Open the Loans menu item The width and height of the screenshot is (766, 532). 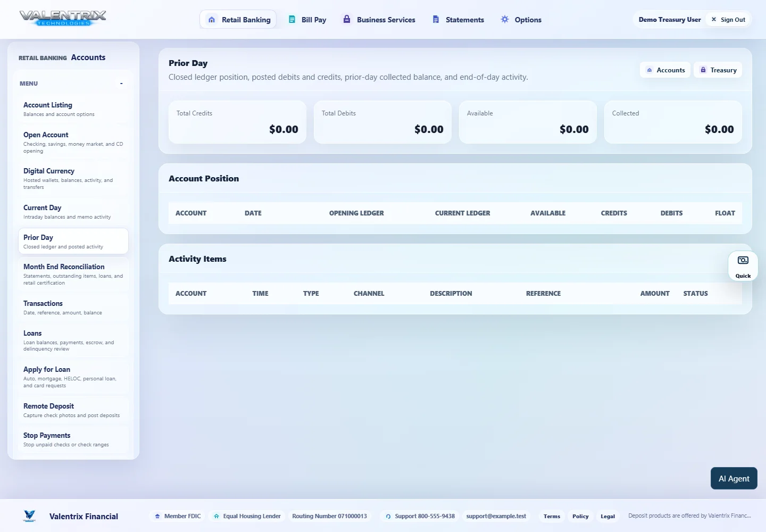tap(73, 340)
